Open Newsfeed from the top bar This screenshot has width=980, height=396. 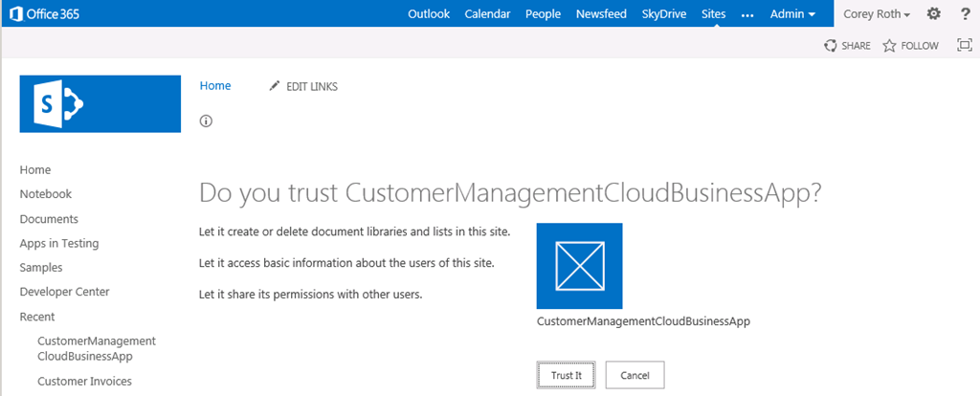(x=601, y=13)
